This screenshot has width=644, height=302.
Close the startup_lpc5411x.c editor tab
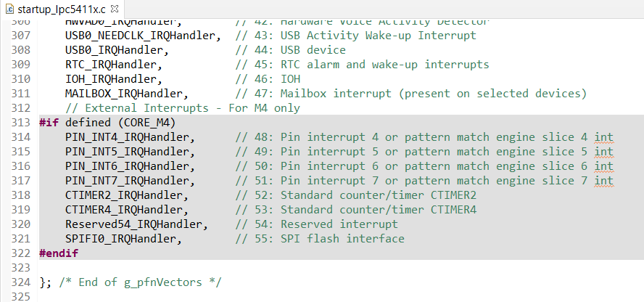pos(116,9)
